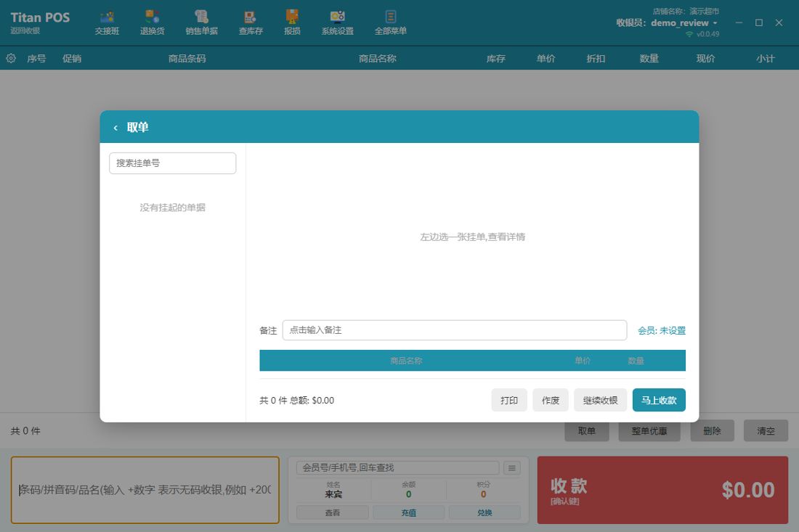The height and width of the screenshot is (532, 799).
Task: Click the v0.0.49 version label
Action: (707, 34)
